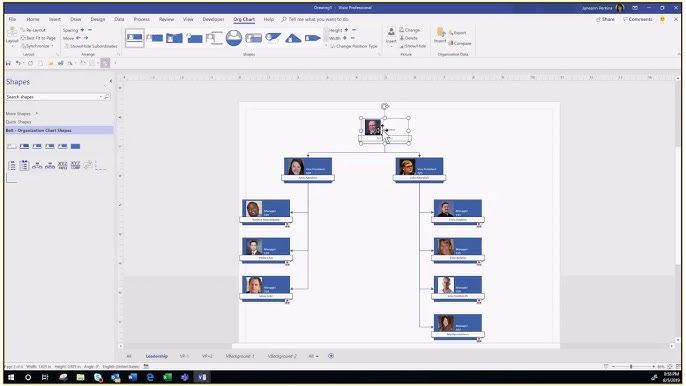Screen dimensions: 686x386
Task: Open the Design ribbon tab
Action: pyautogui.click(x=98, y=19)
